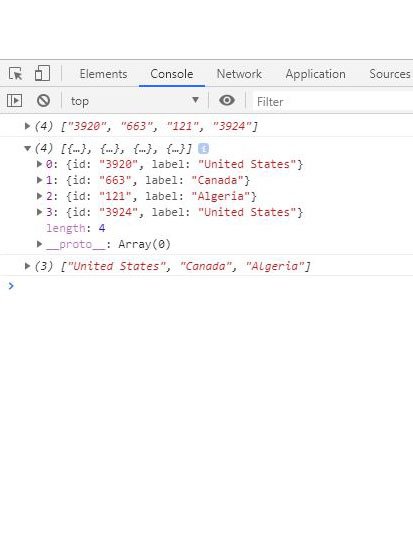Clear console using the ban icon

(43, 101)
